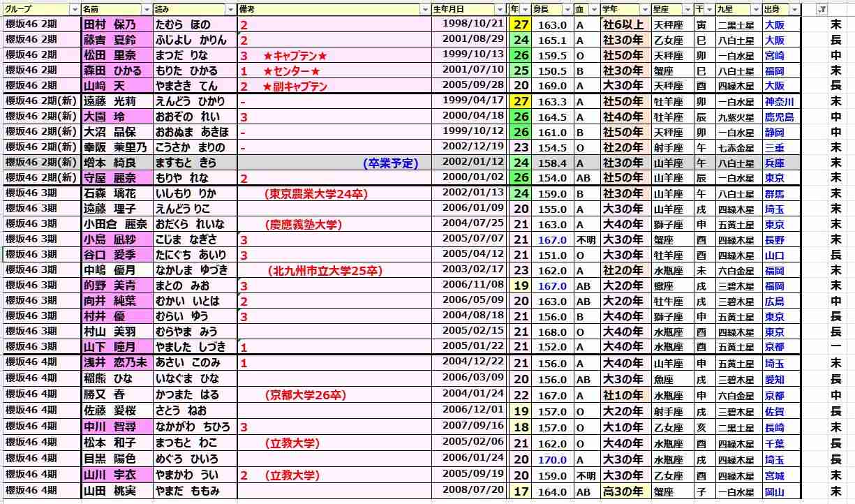Open the 血 column filter dropdown
Viewport: 855px width, 504px height.
click(595, 9)
